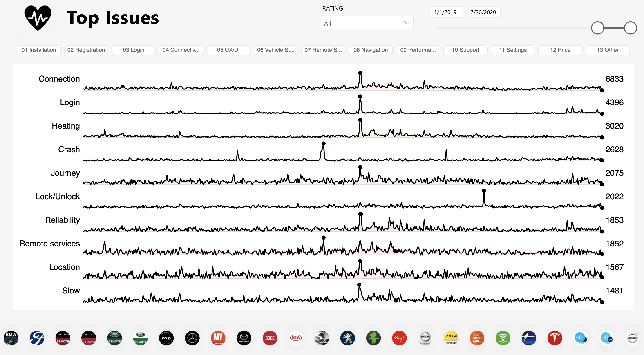Select the BMW Connected app icon

(x=11, y=338)
